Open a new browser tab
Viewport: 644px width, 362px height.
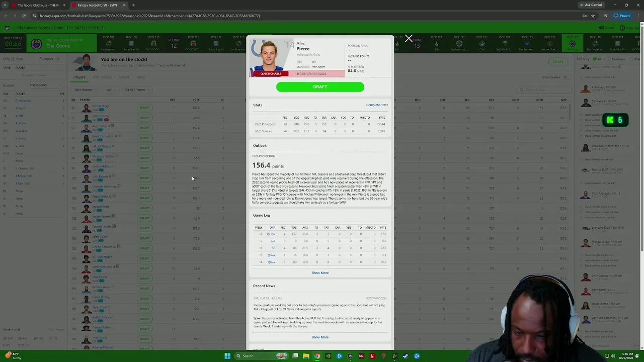click(x=133, y=5)
